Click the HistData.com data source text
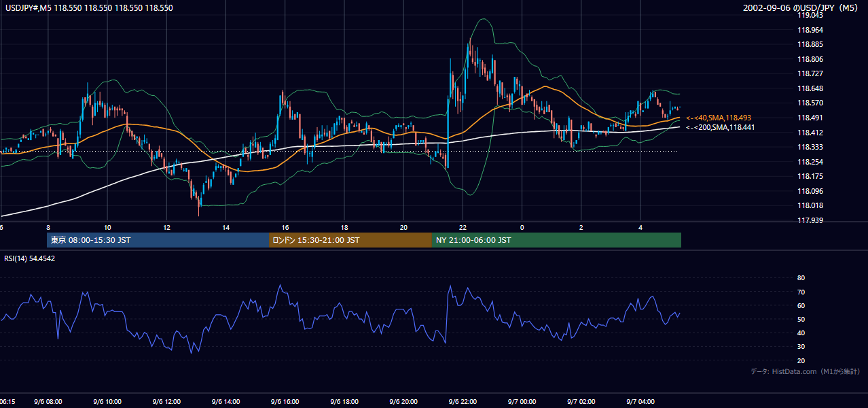This screenshot has width=868, height=408. point(805,371)
